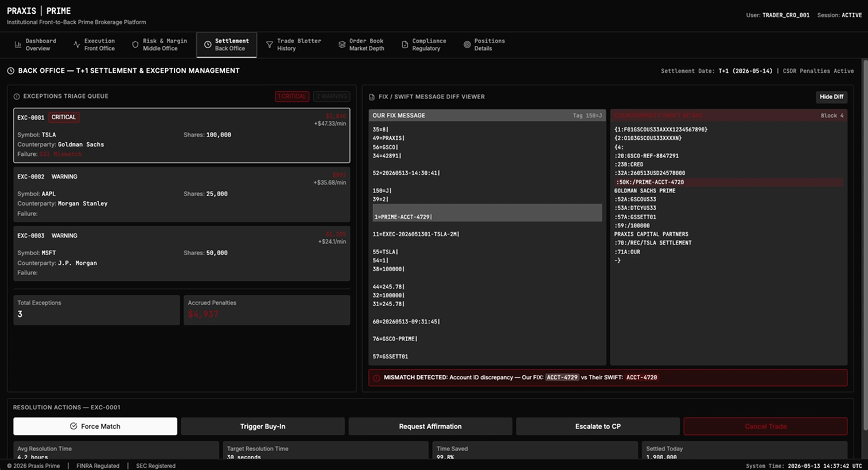Click the Order Book layers icon

point(342,45)
